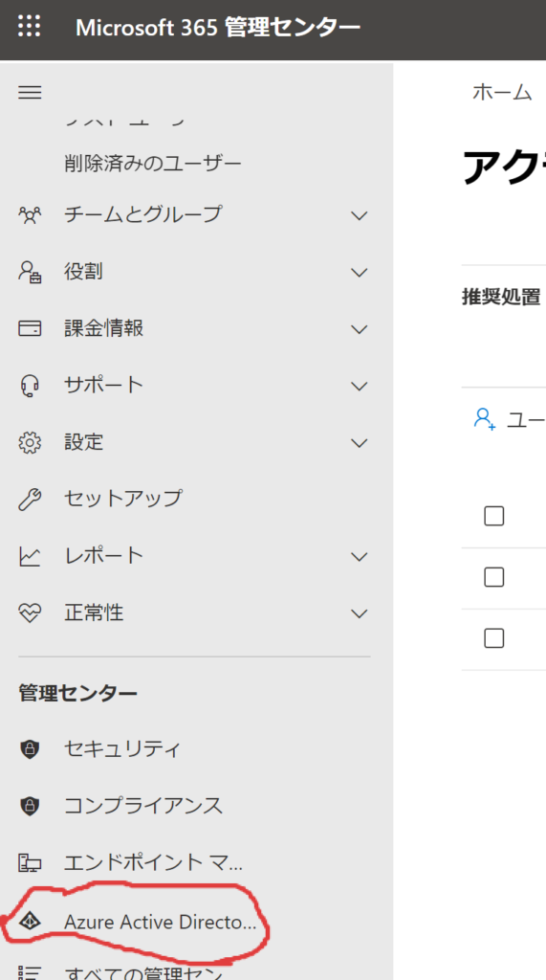The width and height of the screenshot is (546, 980).
Task: Check the second user row checkbox
Action: click(493, 577)
